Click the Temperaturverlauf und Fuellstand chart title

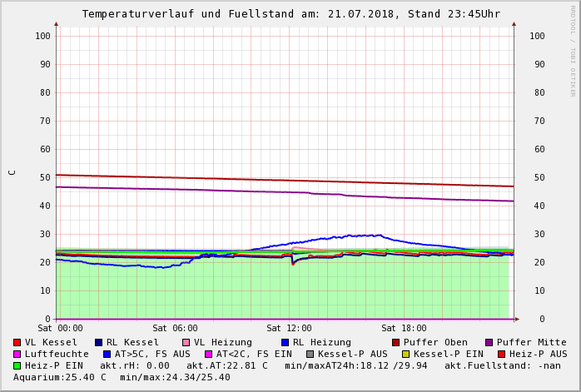(290, 14)
